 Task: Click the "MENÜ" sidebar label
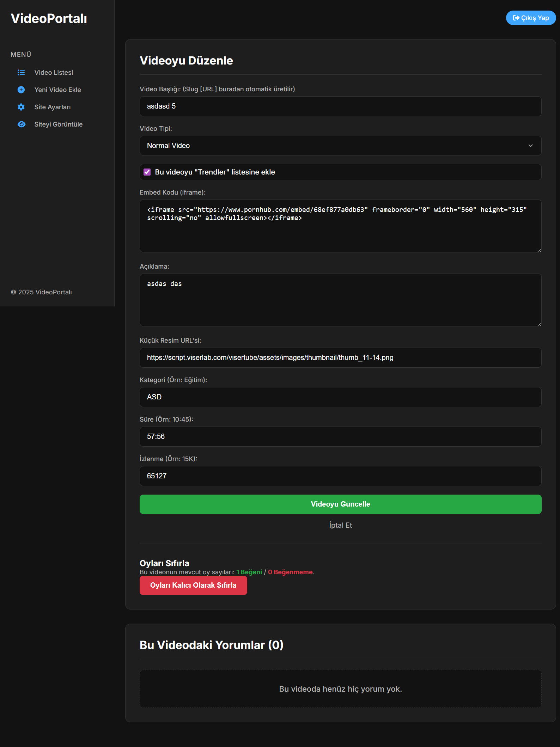pyautogui.click(x=21, y=55)
